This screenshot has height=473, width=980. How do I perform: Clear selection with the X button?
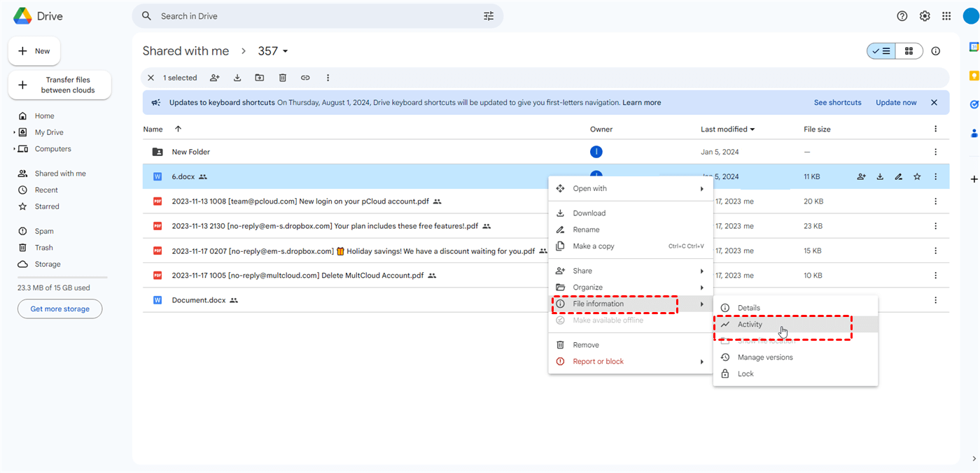(x=150, y=78)
